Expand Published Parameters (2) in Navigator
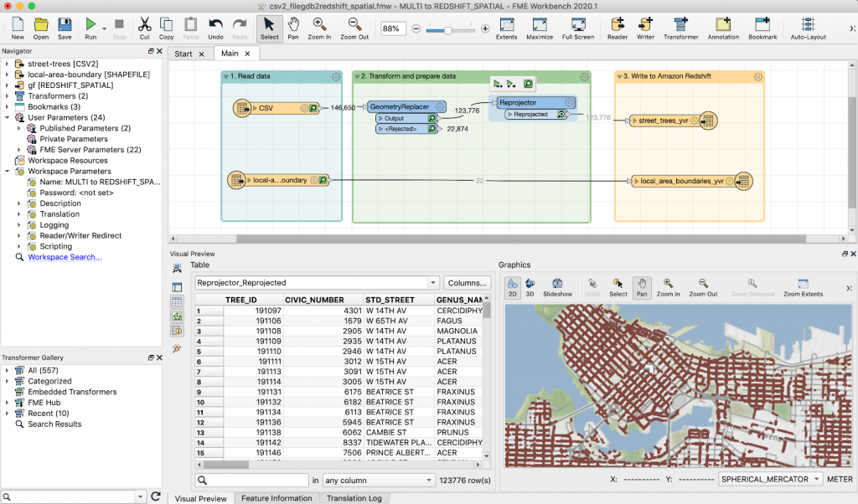The image size is (858, 504). (19, 128)
